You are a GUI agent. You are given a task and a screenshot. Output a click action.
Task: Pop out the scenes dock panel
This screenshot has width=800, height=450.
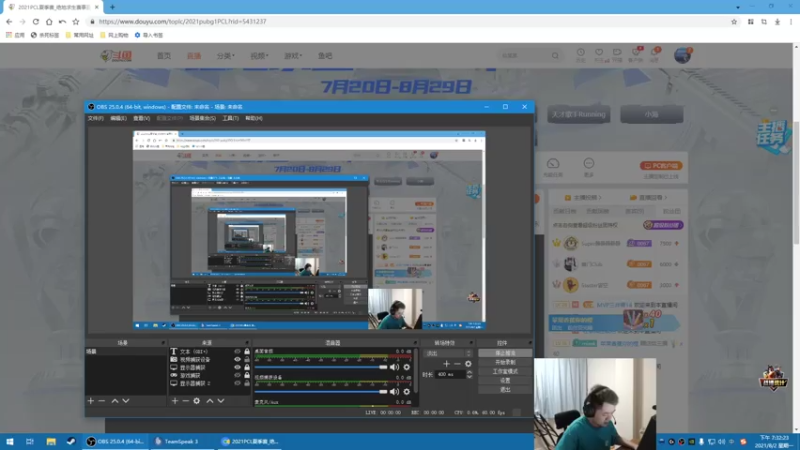click(x=163, y=343)
